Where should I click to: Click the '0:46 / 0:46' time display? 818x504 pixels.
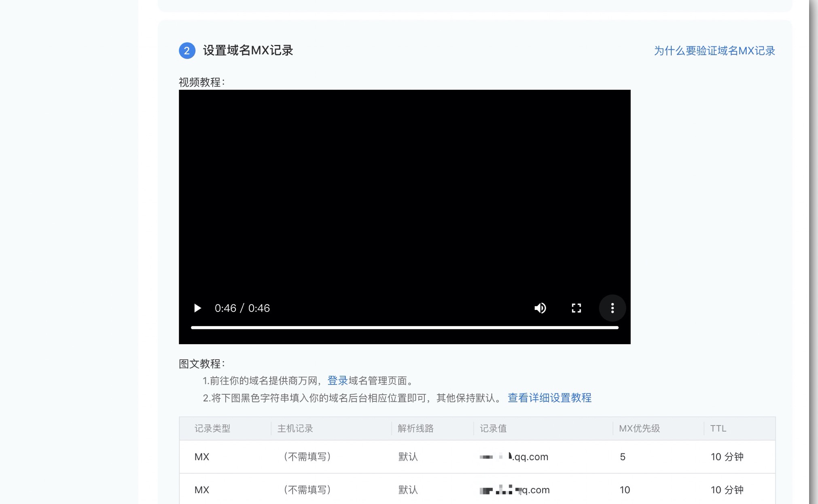point(242,308)
